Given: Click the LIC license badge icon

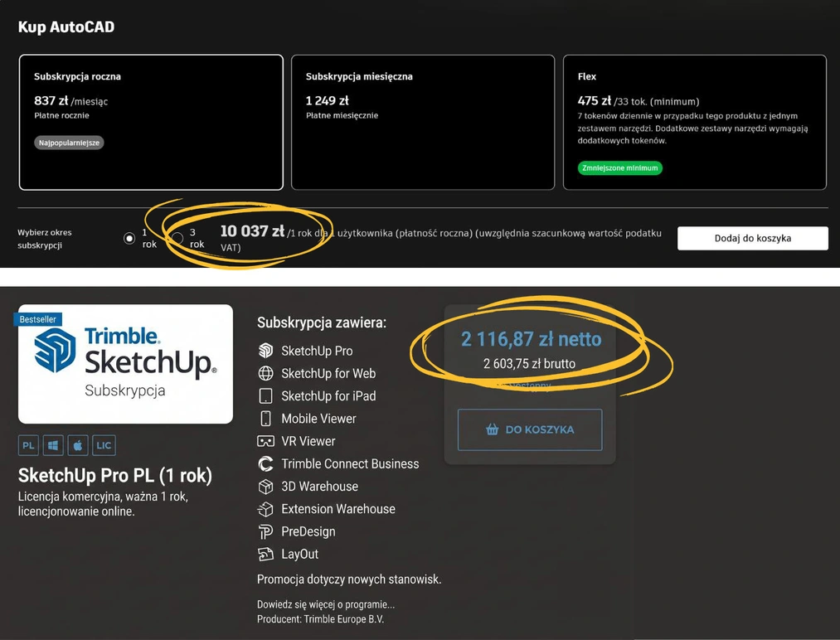Looking at the screenshot, I should [x=104, y=445].
